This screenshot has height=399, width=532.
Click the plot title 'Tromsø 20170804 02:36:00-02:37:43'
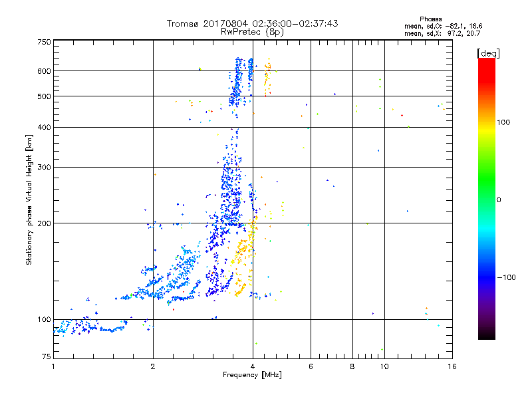252,23
